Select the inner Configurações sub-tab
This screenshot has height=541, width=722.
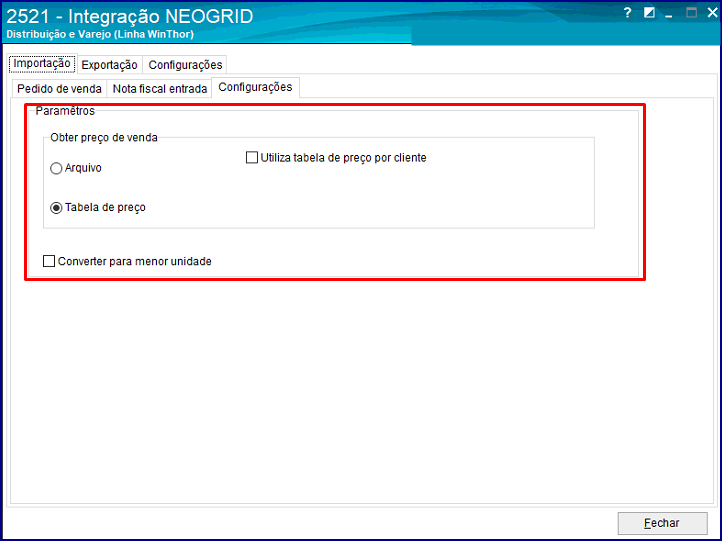[x=255, y=87]
